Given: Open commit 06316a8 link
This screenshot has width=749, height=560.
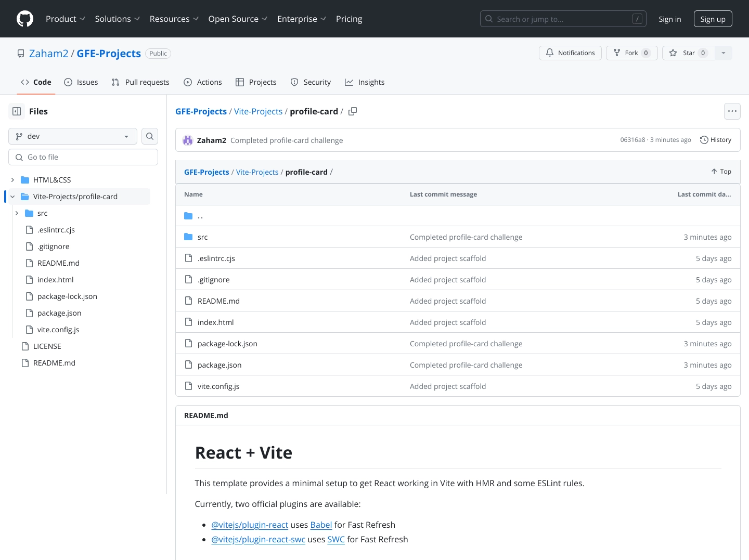Looking at the screenshot, I should (x=632, y=140).
